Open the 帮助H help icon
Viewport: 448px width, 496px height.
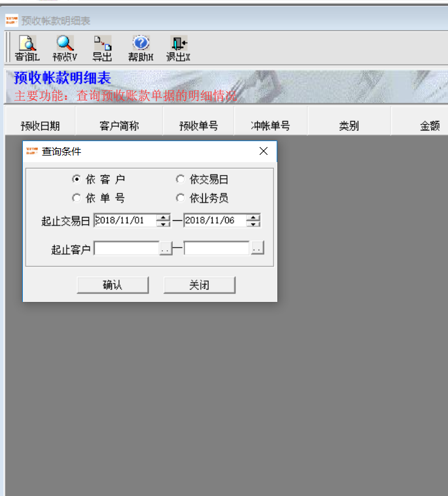(x=141, y=49)
